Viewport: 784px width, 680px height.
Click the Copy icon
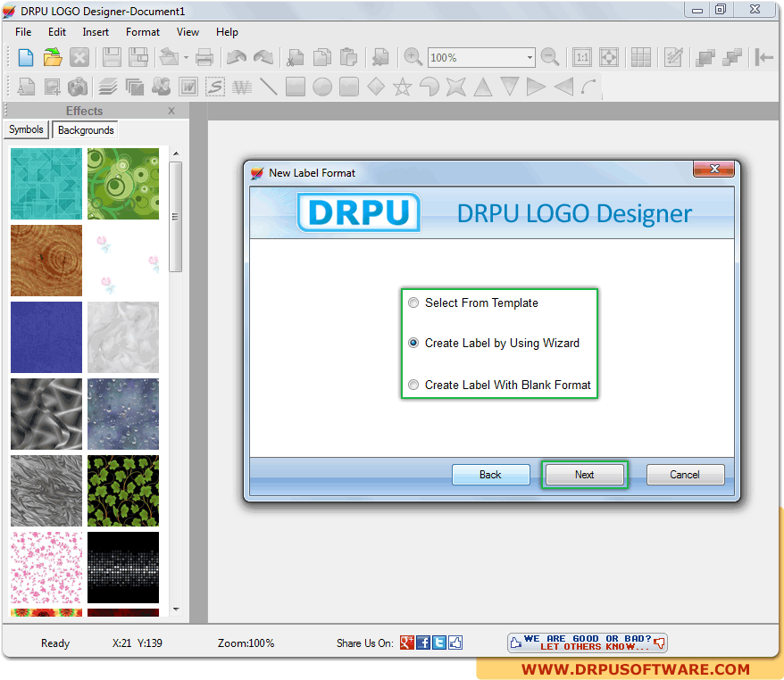322,57
